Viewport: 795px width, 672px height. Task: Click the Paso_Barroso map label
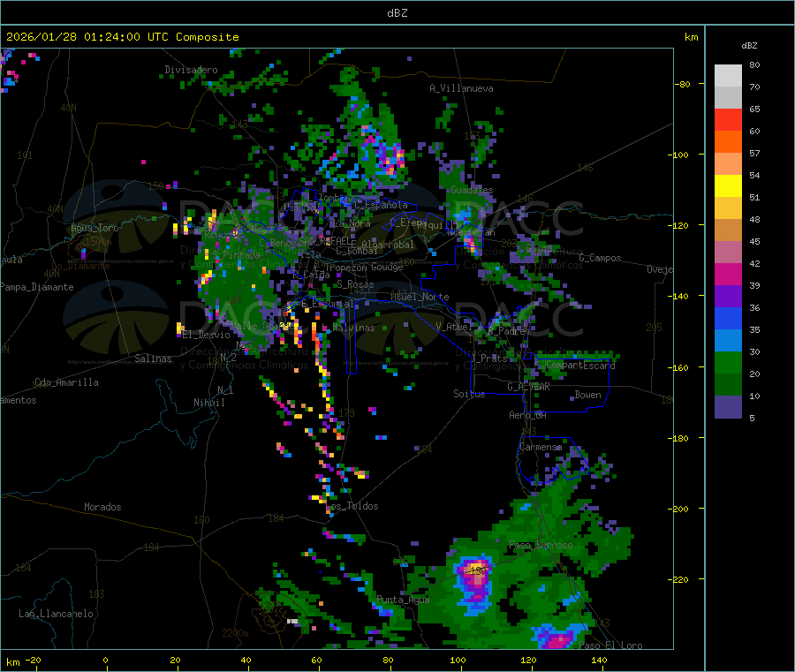point(541,546)
